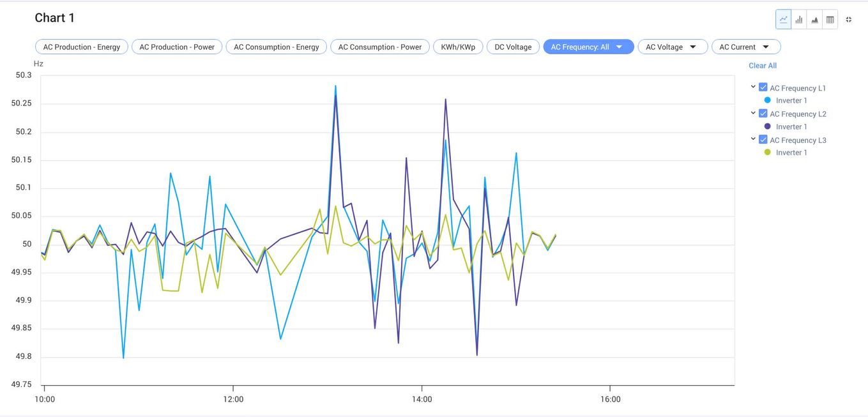Viewport: 868px width, 417px height.
Task: Uncheck the AC Frequency L2 checkbox
Action: [763, 113]
